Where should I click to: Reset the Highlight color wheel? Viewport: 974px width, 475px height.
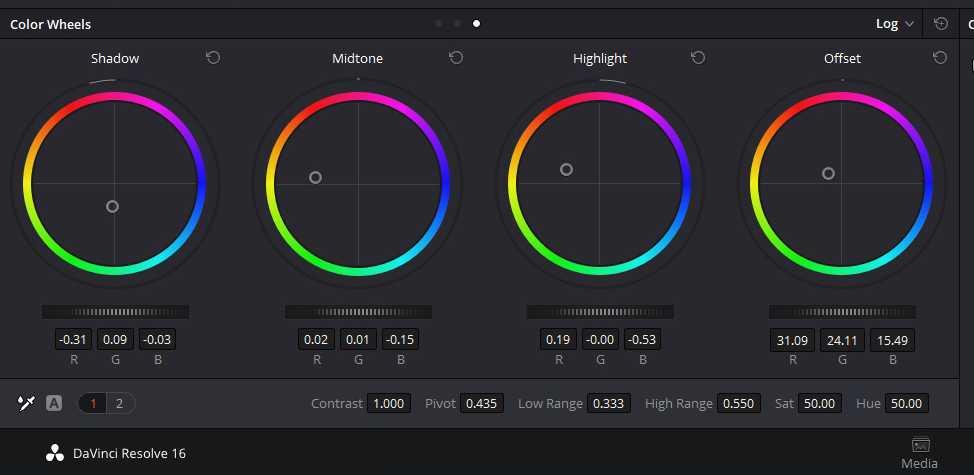pos(698,58)
